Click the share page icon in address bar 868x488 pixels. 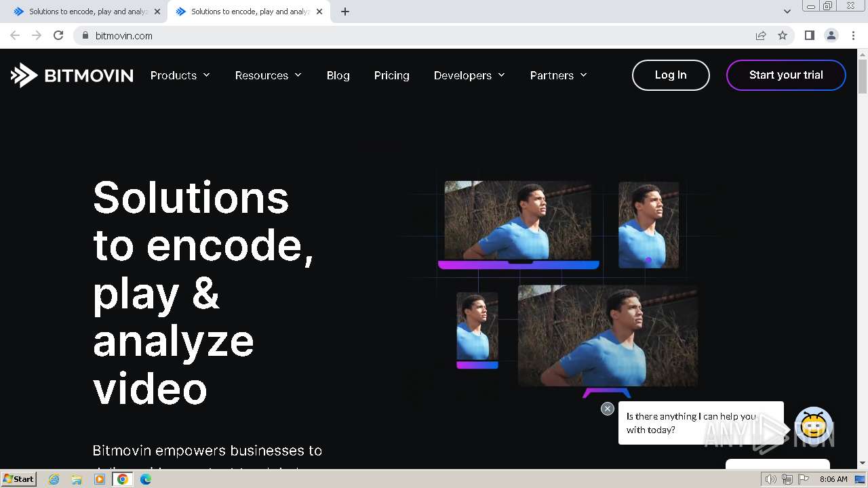click(761, 35)
